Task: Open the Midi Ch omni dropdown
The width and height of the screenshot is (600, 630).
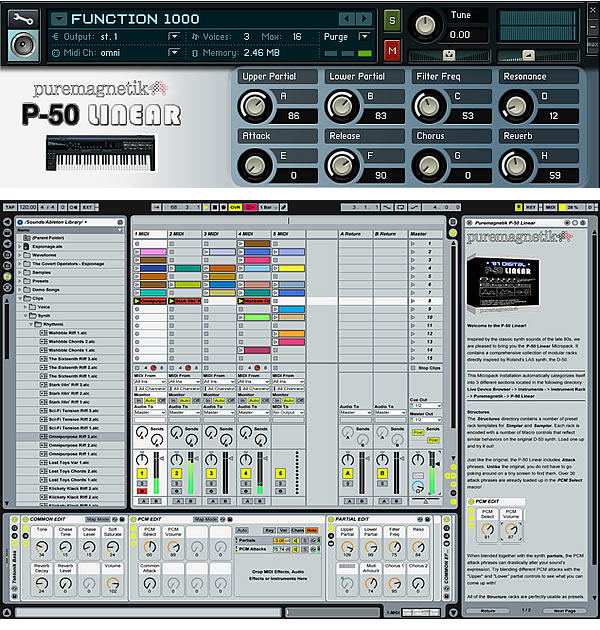Action: 174,52
